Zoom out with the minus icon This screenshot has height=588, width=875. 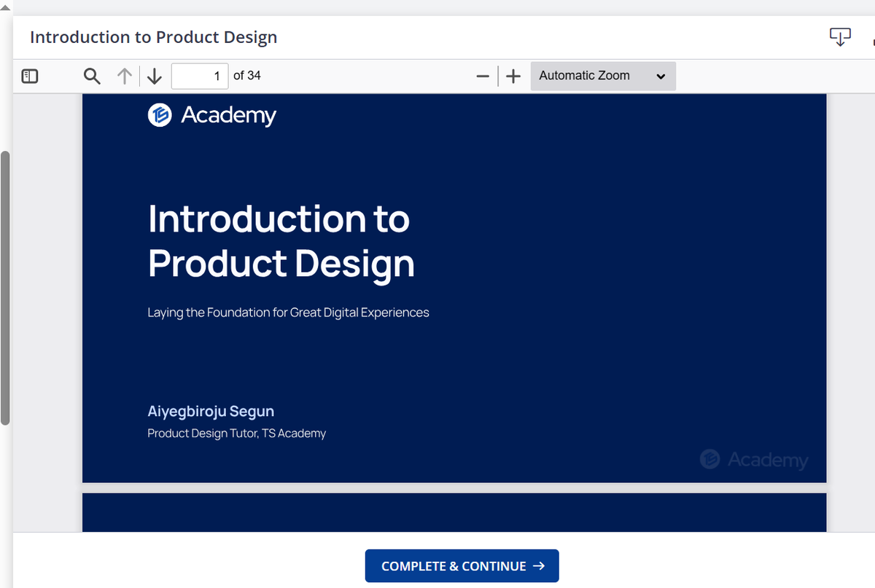click(482, 76)
